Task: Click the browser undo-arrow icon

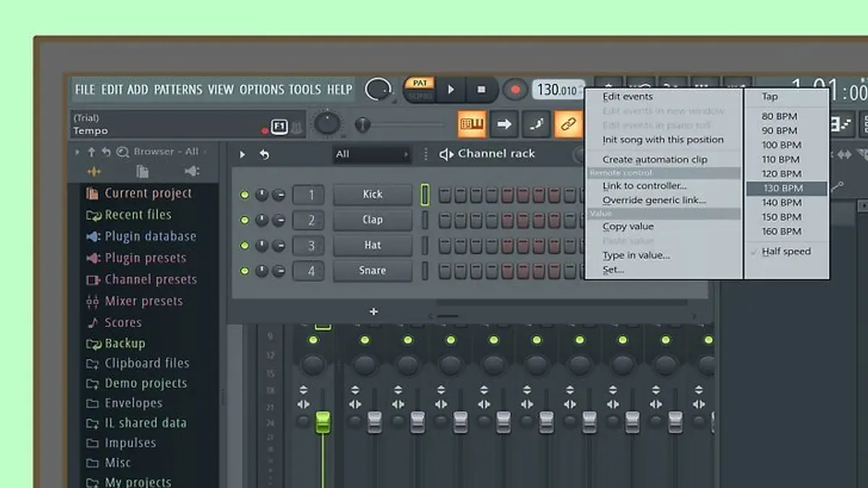Action: [106, 152]
